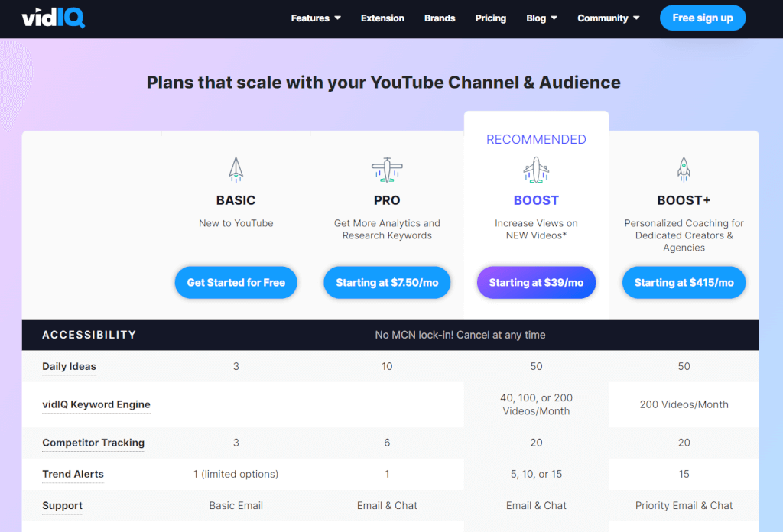Click the Daily Ideas feature label
Screen dimensions: 783x532
69,366
